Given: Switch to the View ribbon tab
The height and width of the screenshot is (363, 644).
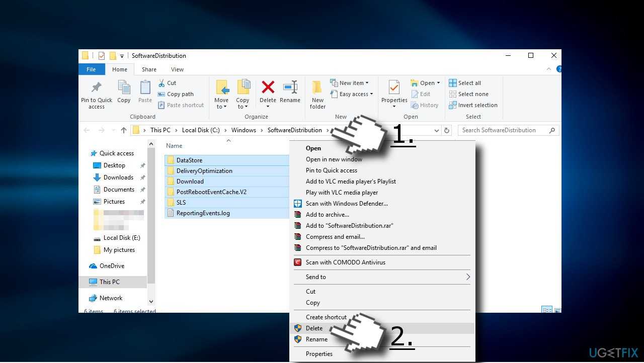Looking at the screenshot, I should tap(177, 69).
